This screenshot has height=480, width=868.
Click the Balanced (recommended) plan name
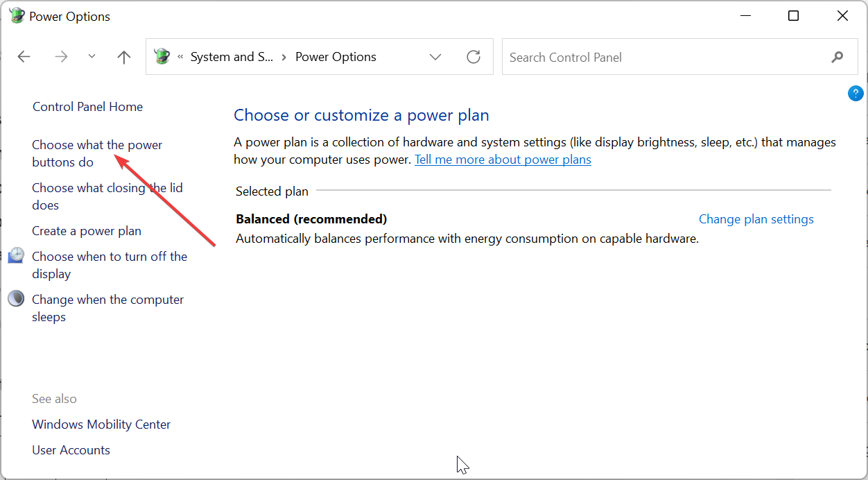(311, 219)
